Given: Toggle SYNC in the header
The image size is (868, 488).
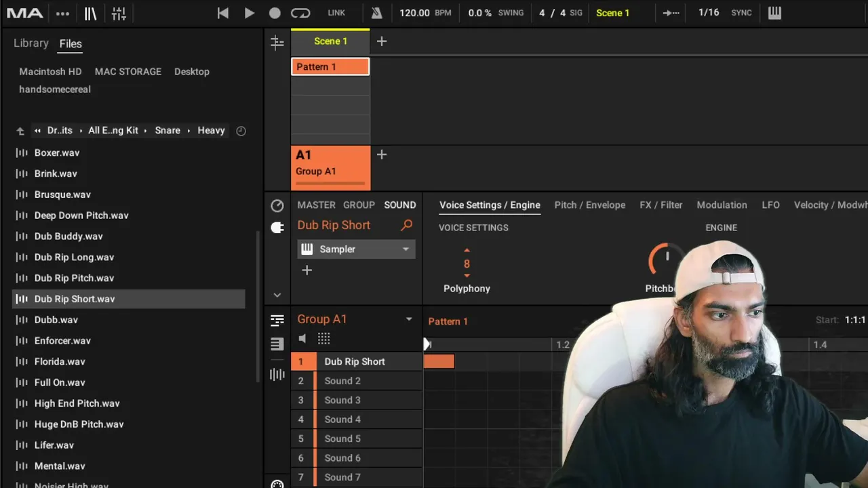Looking at the screenshot, I should pos(741,13).
